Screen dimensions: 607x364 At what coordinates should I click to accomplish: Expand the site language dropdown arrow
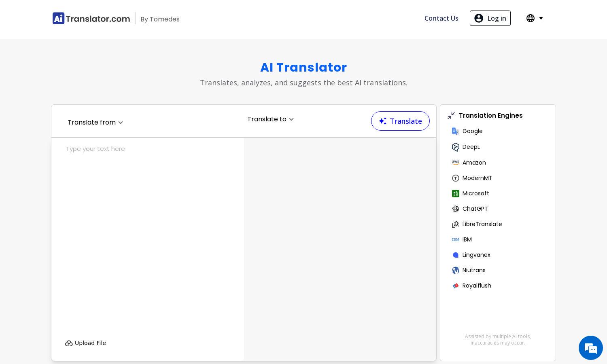click(541, 18)
